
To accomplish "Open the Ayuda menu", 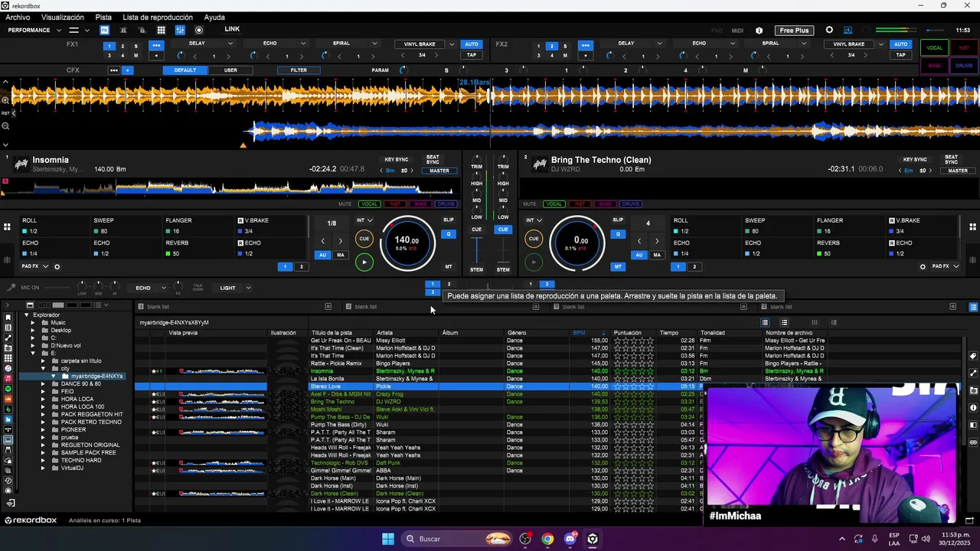I will tap(214, 18).
